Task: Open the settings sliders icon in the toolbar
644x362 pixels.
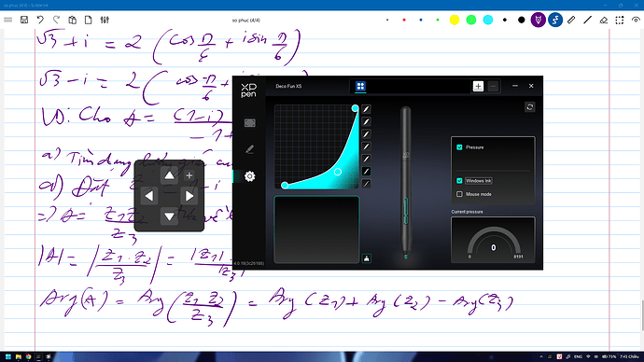Action: (105, 20)
